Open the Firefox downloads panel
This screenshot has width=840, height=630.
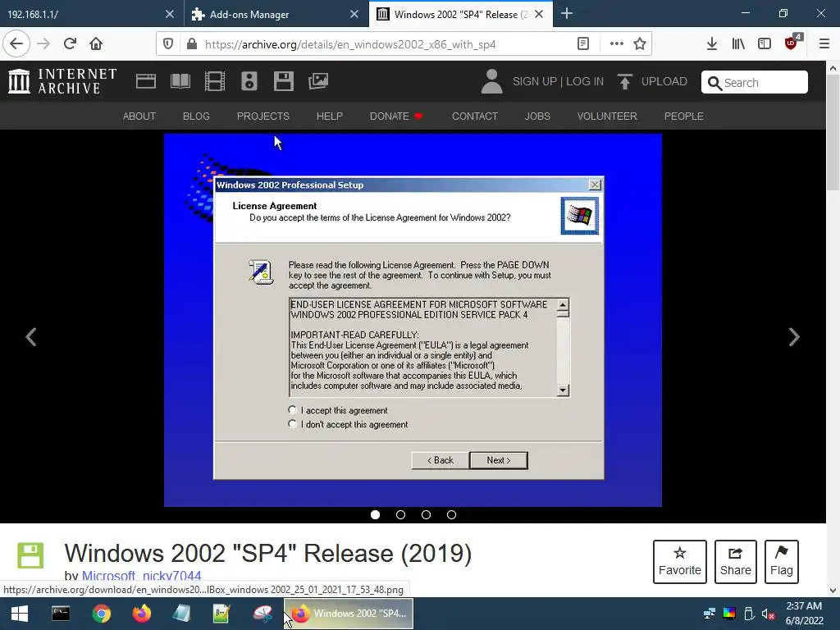(x=711, y=44)
